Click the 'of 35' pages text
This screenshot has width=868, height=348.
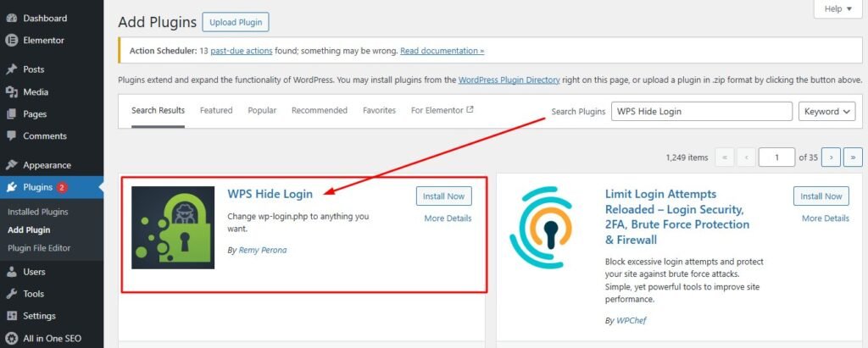click(x=808, y=157)
